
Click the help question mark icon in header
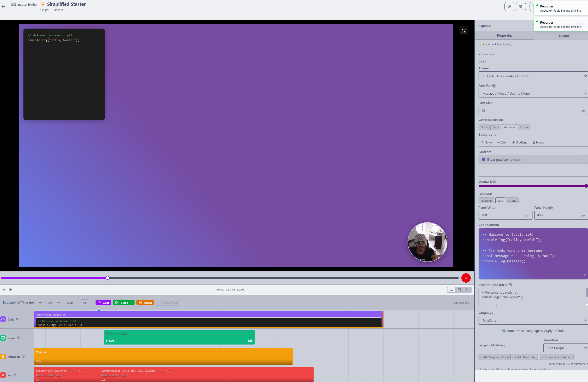[509, 7]
